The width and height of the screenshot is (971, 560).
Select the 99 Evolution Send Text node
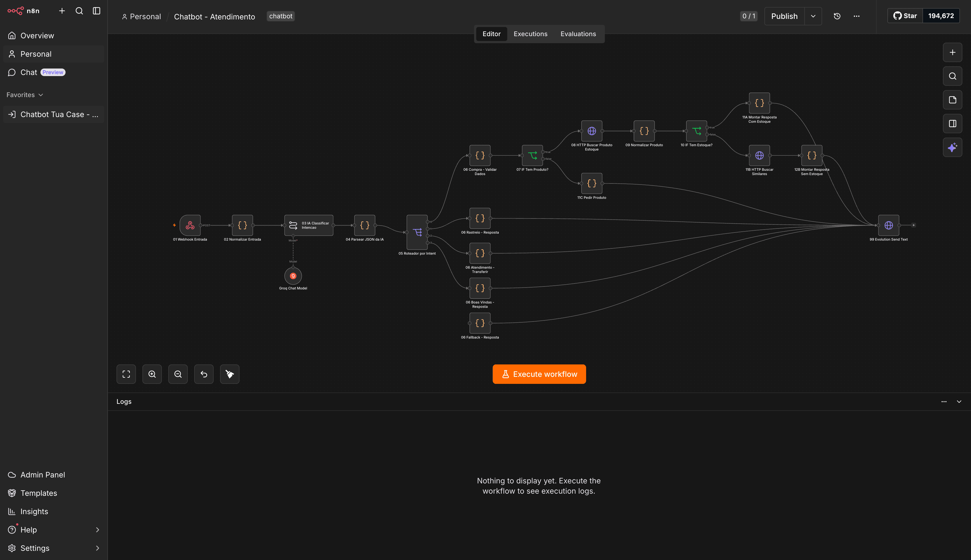[x=889, y=226]
